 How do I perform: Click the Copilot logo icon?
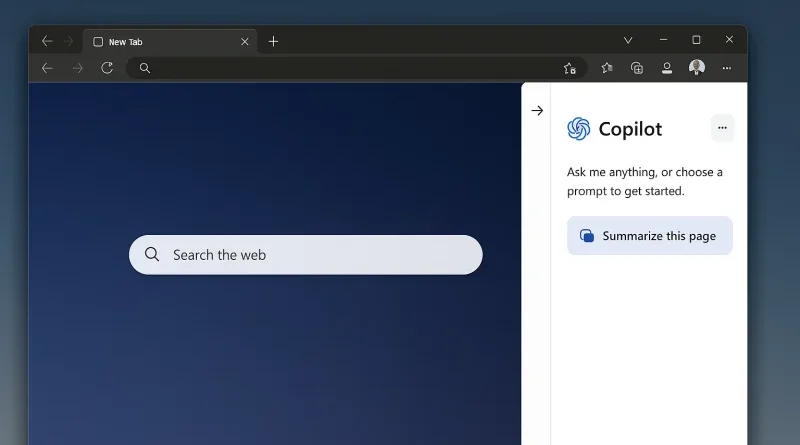pos(578,129)
